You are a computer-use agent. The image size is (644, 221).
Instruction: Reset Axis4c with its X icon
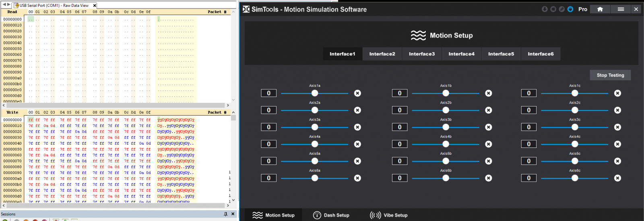pos(617,144)
